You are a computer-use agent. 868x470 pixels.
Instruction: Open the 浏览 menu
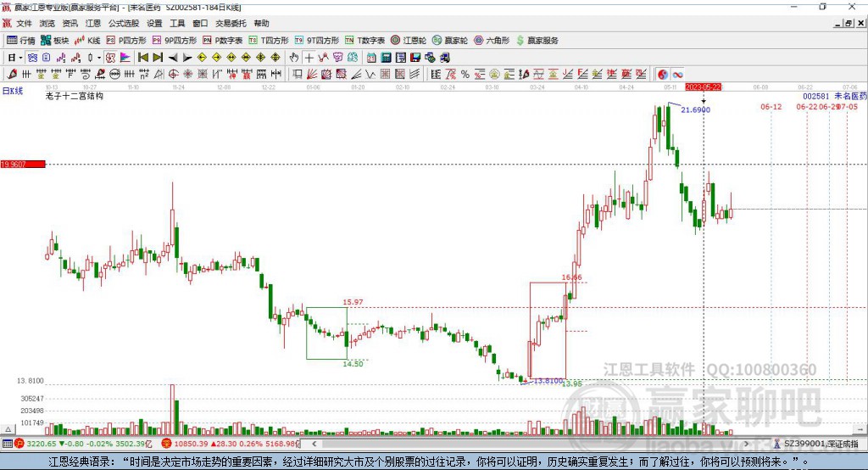tap(47, 23)
